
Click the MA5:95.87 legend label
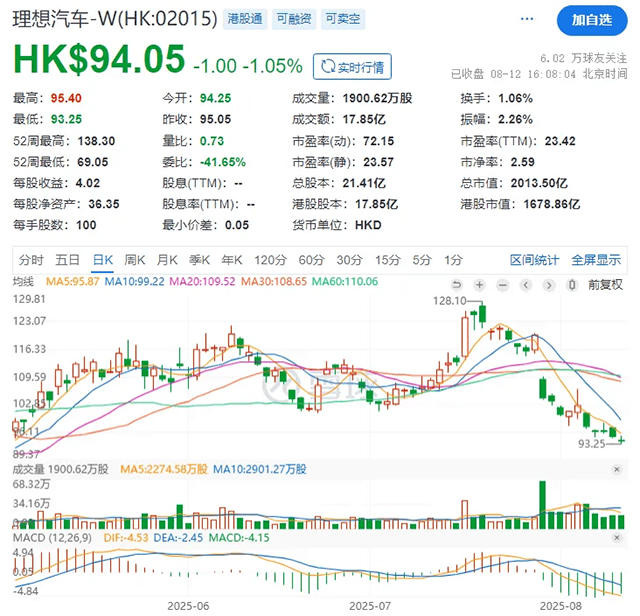click(73, 282)
